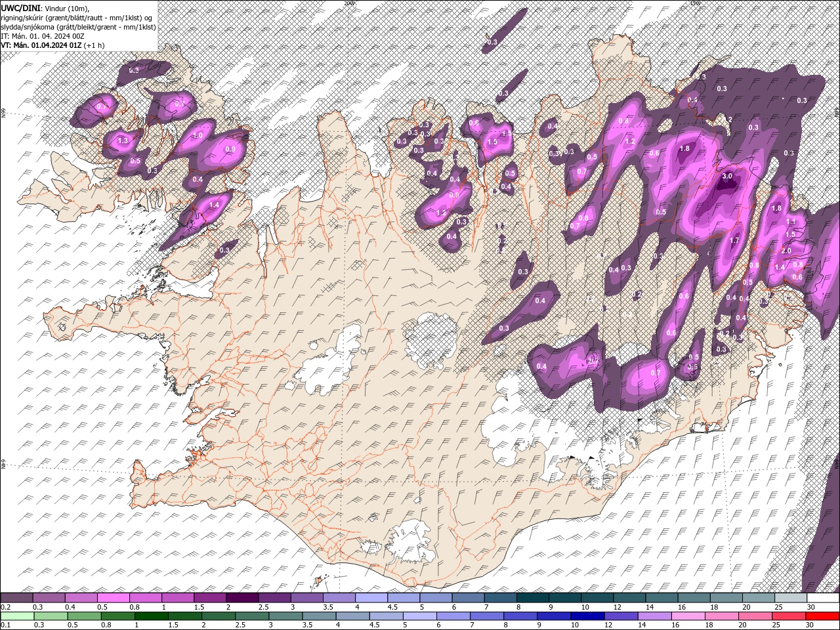Pick lower legend swatch between 5 and 6
This screenshot has height=630, width=840.
pyautogui.click(x=420, y=616)
